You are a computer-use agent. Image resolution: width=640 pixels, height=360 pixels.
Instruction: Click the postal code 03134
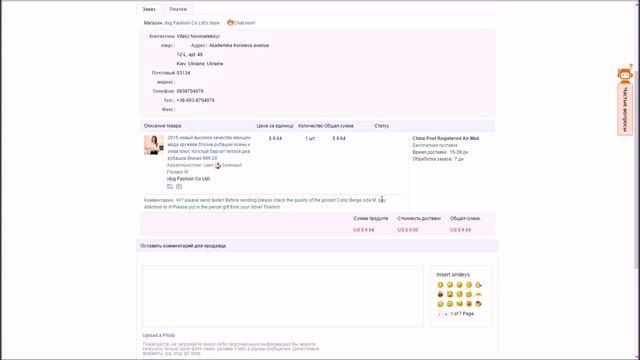click(183, 73)
